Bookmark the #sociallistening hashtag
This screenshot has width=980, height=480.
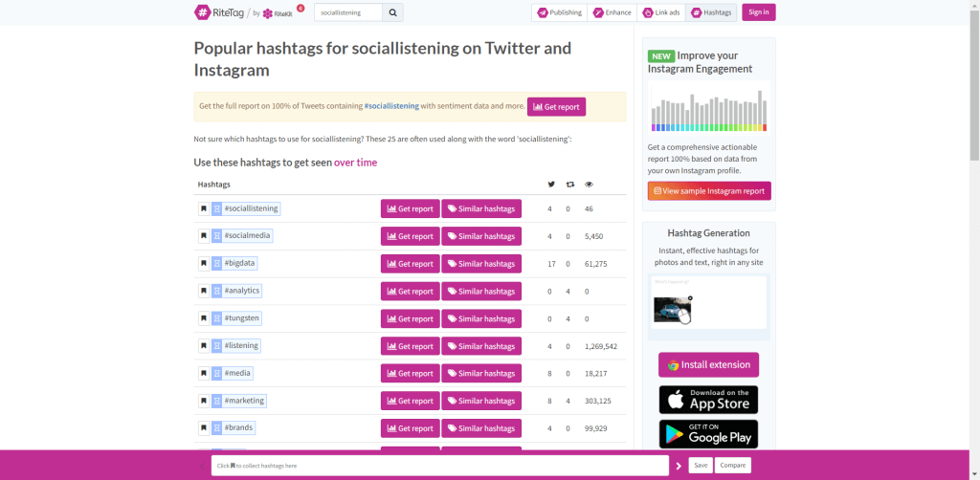click(203, 208)
